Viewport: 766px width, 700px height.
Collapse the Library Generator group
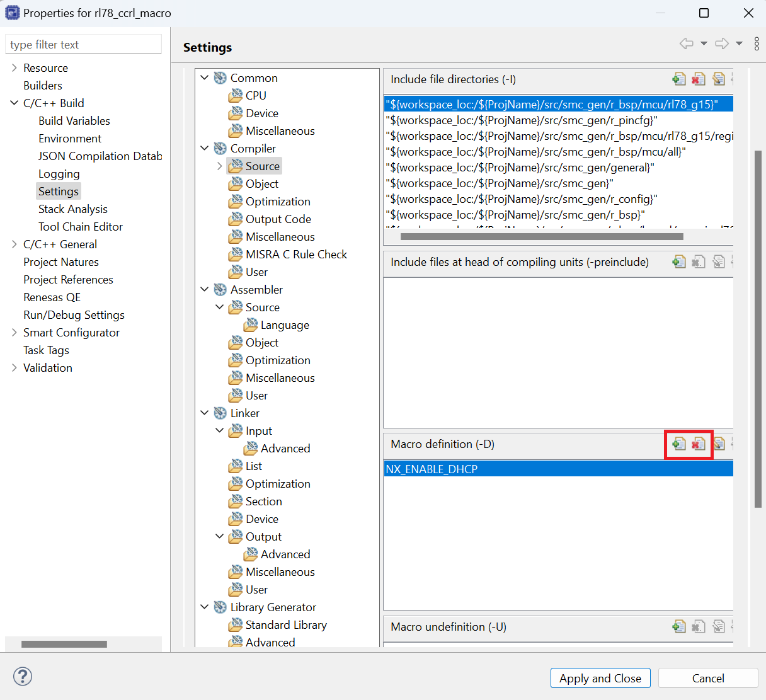[x=204, y=607]
